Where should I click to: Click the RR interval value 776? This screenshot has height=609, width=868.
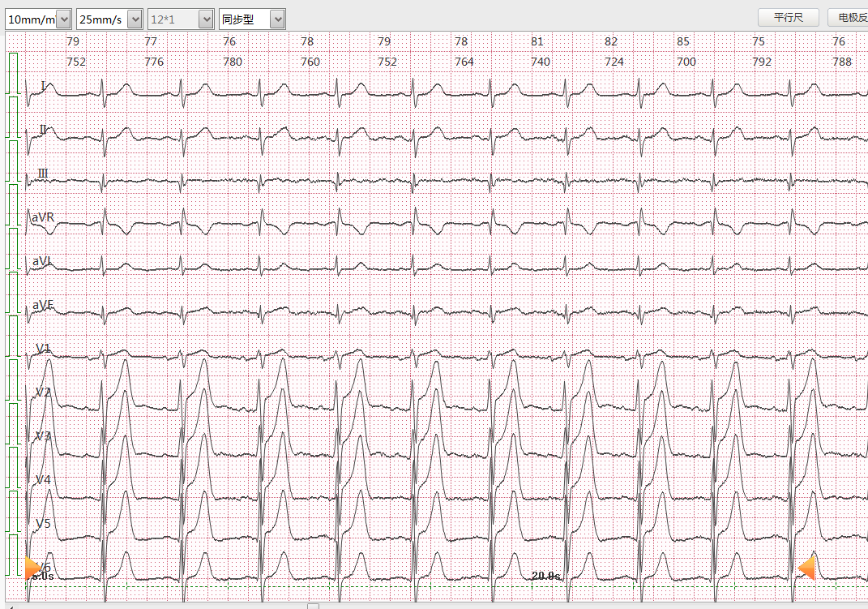point(154,62)
